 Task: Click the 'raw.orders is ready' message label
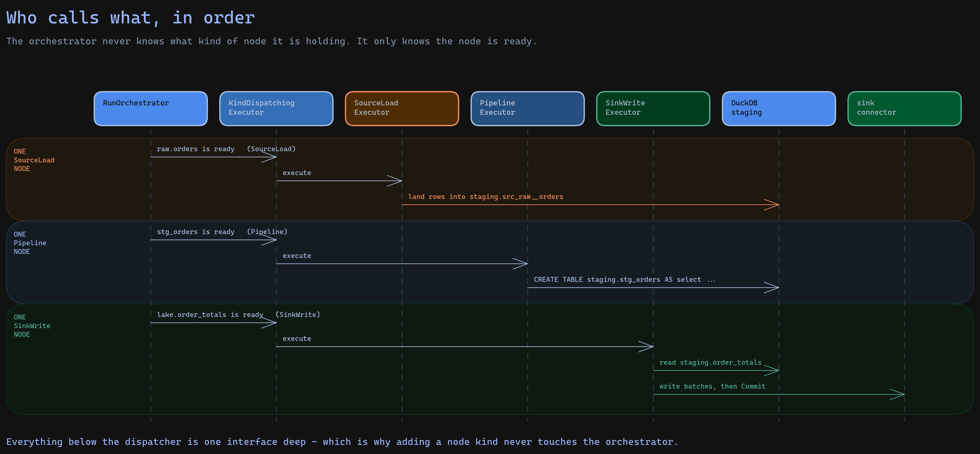[195, 149]
